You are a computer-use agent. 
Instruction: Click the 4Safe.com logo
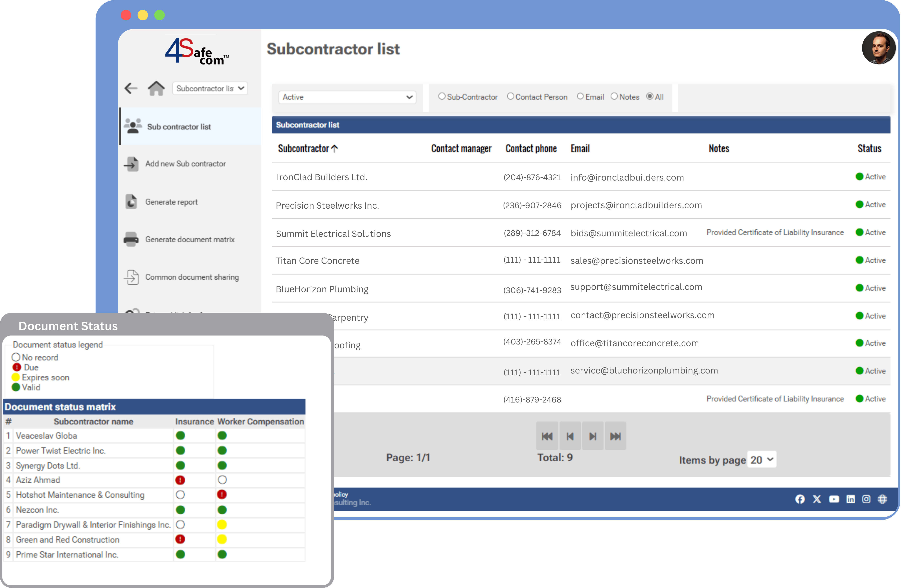point(197,52)
